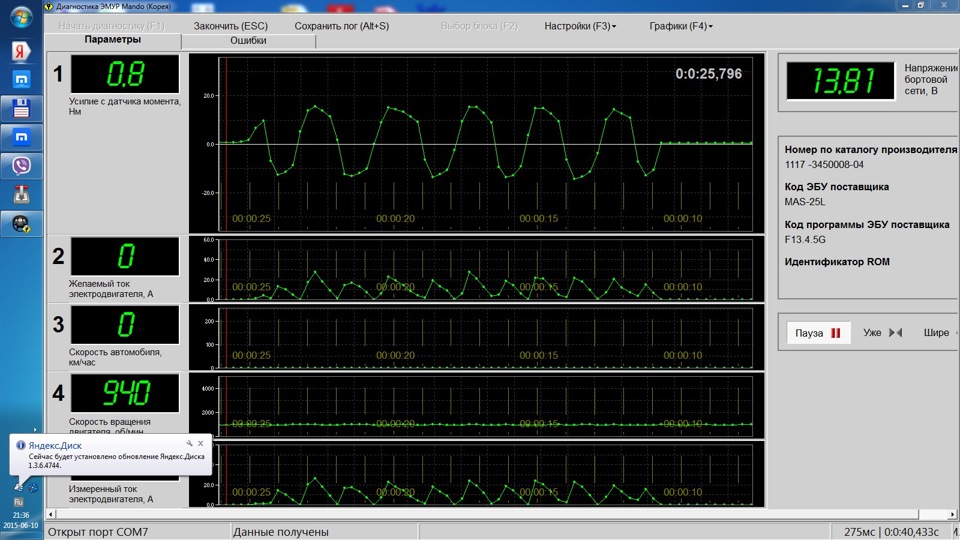Click Закончить (ESC) to end diagnostics

coord(230,26)
